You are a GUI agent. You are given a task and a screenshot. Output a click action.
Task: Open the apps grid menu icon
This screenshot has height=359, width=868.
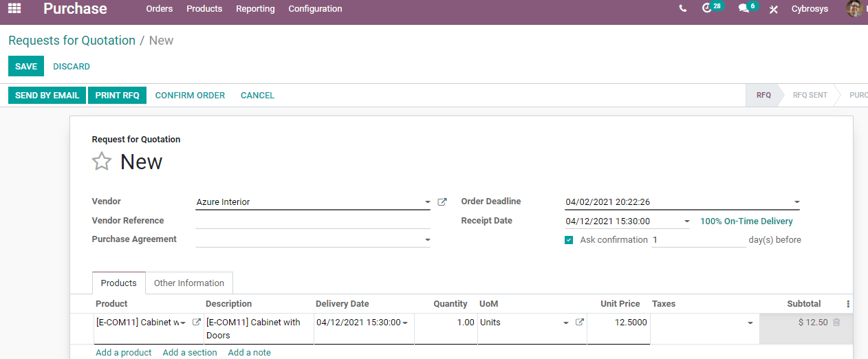14,8
